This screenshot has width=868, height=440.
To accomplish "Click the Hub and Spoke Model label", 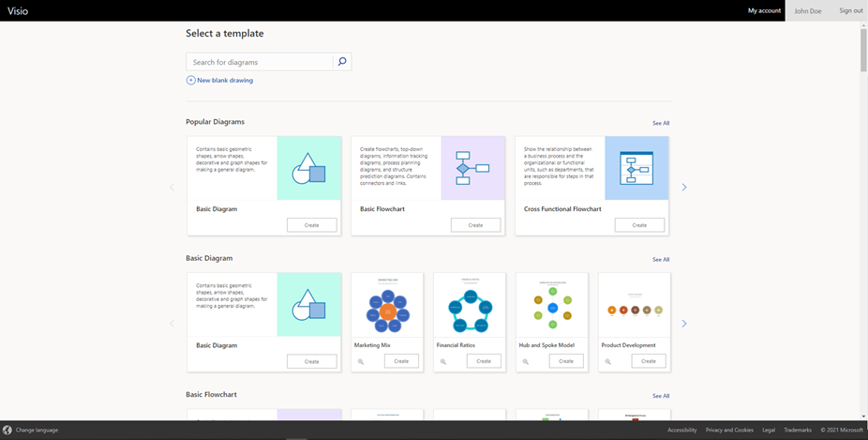I will coord(546,345).
